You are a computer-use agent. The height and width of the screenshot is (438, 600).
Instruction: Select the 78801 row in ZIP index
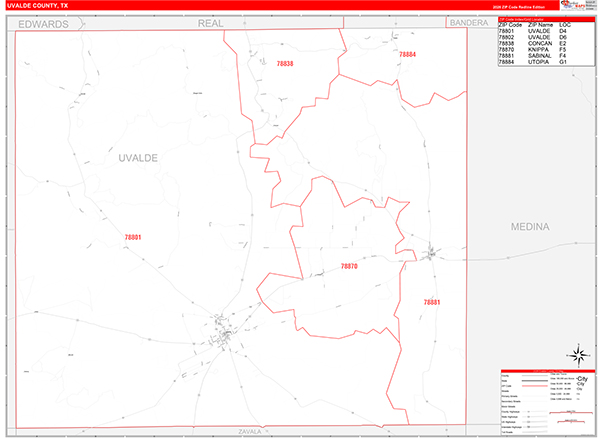click(x=546, y=31)
